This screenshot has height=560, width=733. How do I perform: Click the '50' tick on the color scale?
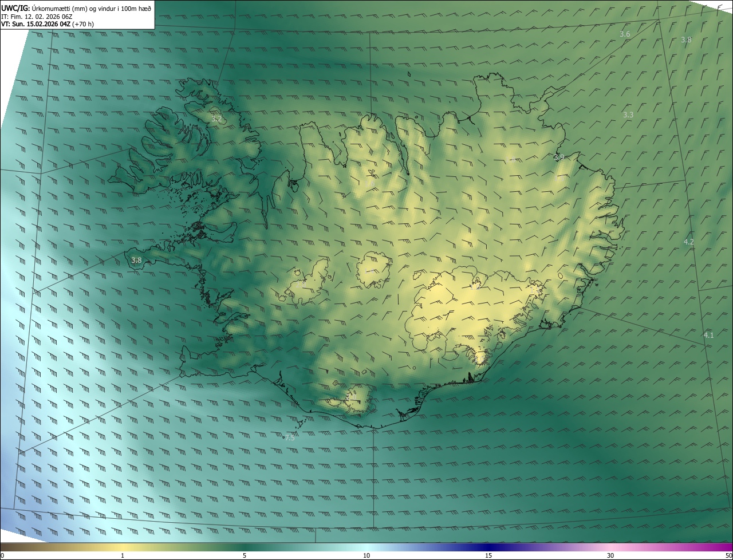pyautogui.click(x=728, y=556)
